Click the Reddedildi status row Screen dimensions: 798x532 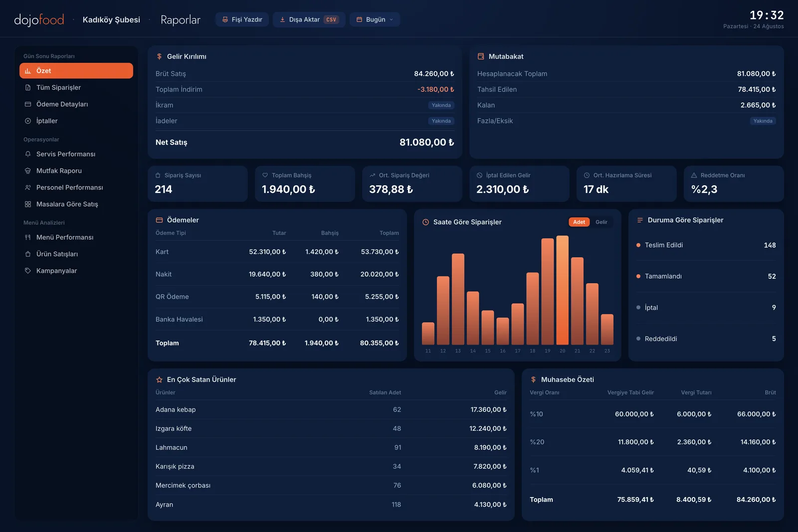point(706,339)
